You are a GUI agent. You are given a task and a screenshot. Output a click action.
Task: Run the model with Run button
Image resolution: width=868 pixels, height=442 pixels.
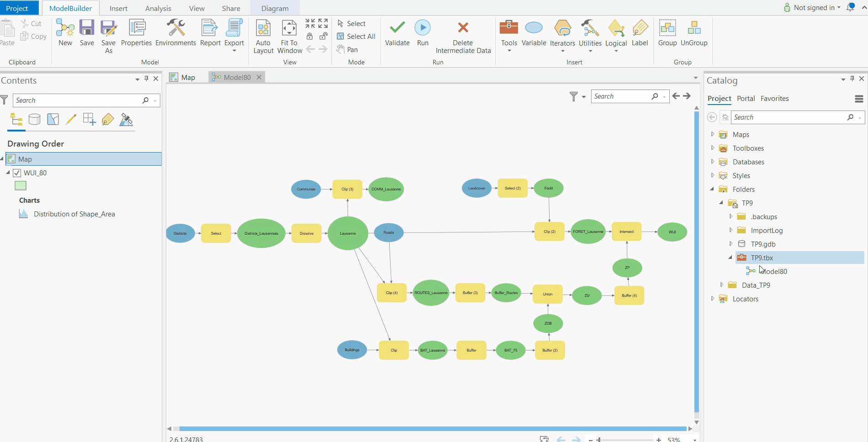(423, 28)
